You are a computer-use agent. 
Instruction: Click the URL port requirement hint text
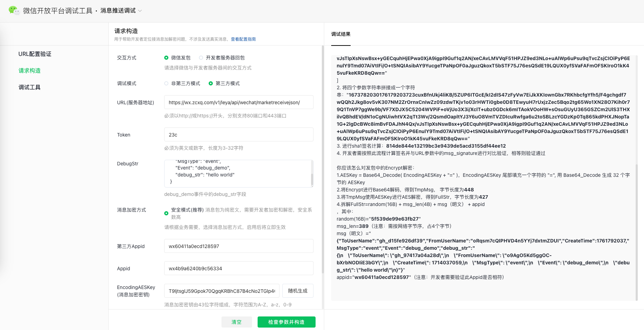pos(225,116)
